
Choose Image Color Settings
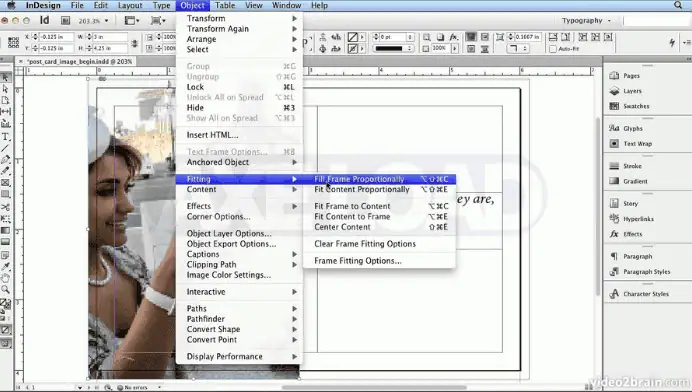[x=239, y=275]
